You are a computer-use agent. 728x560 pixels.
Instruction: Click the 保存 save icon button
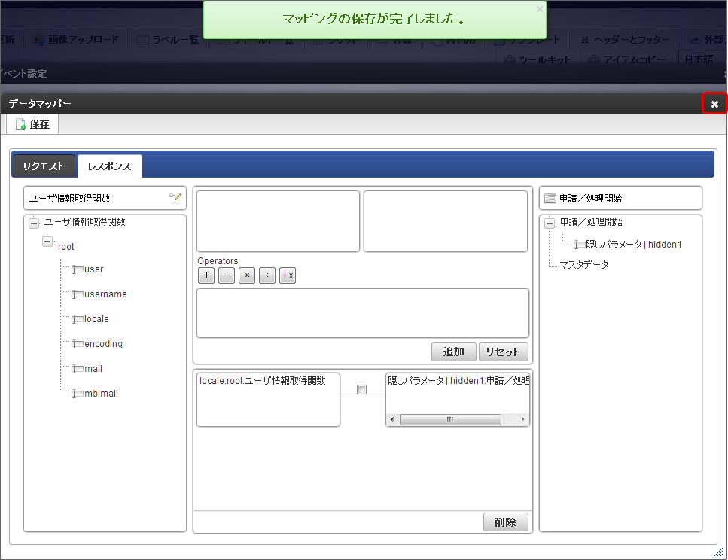(x=32, y=124)
